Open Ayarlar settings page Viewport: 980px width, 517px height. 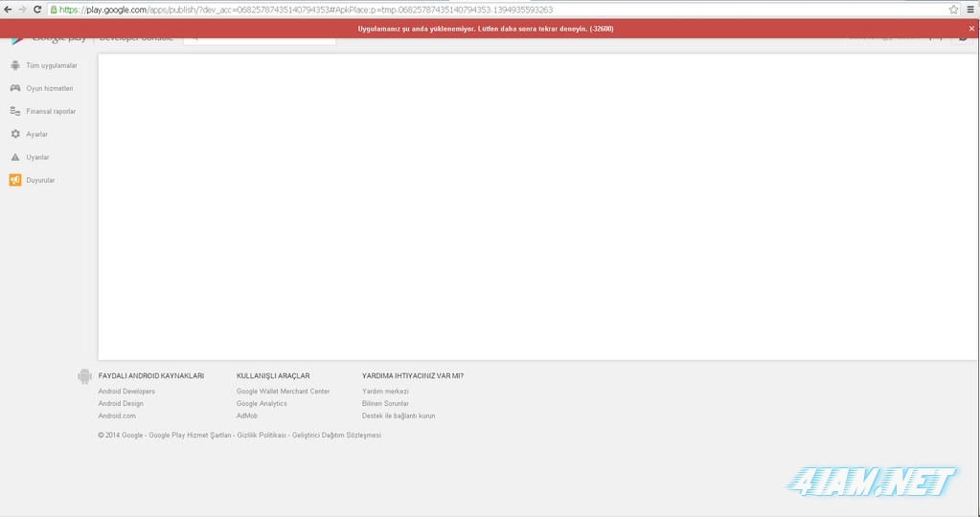tap(36, 134)
